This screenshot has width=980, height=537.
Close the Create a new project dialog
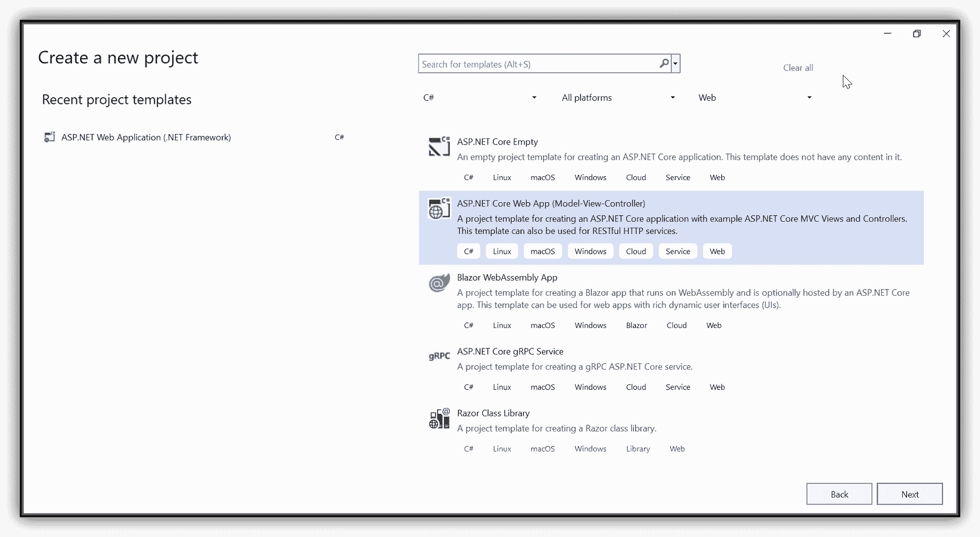click(946, 34)
